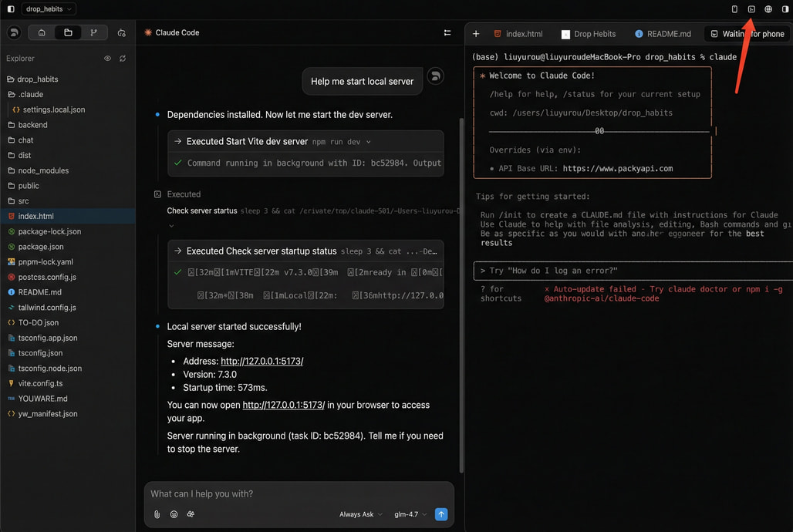Switch to the source control branch icon
The width and height of the screenshot is (793, 532).
click(x=93, y=32)
